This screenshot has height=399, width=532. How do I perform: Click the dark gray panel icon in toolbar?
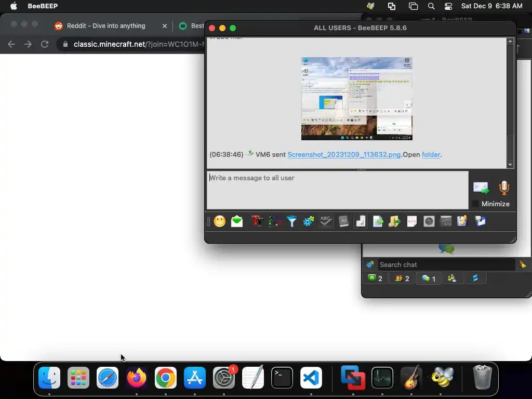(x=446, y=221)
